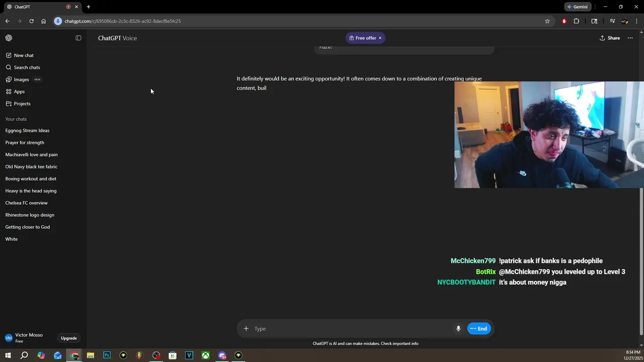
Task: Click the Upgrade plan button
Action: point(69,338)
